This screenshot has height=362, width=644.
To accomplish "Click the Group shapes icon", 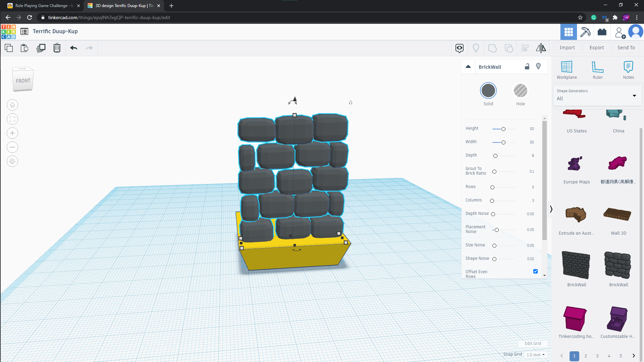I will (x=492, y=48).
